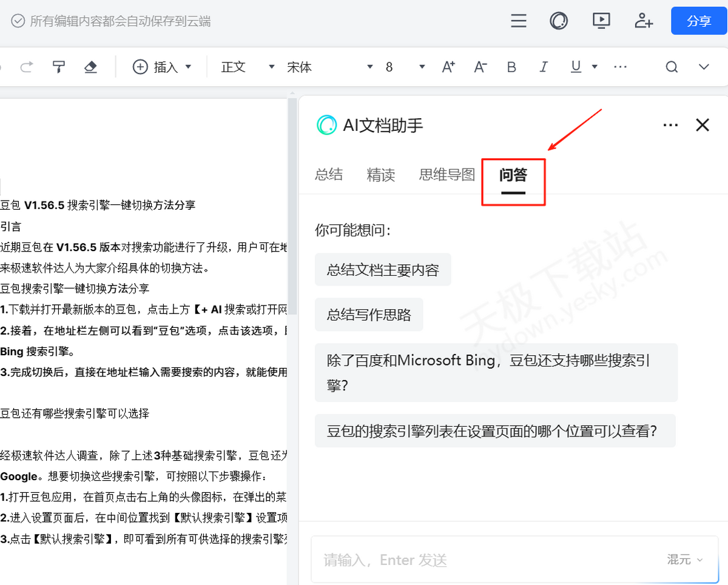728x585 pixels.
Task: Close the AI文档助手 panel
Action: (703, 125)
